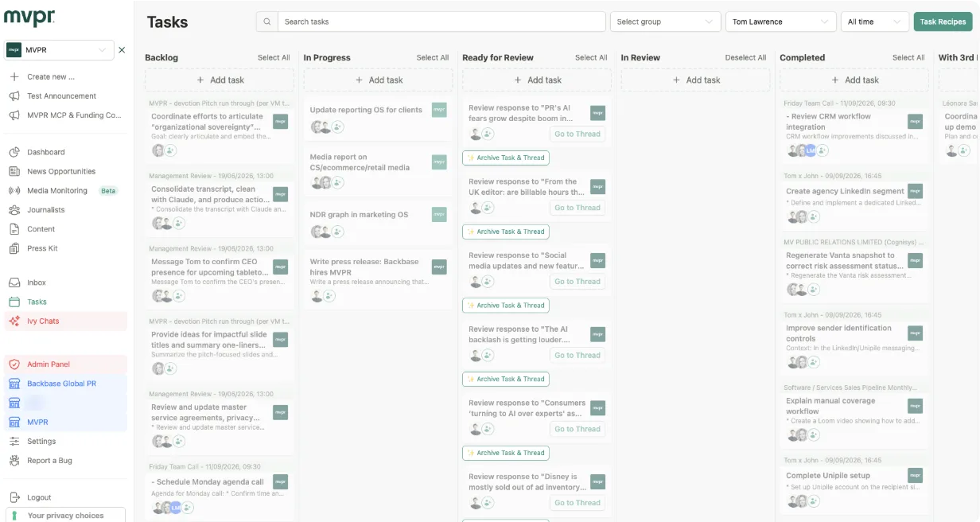Viewport: 980px width, 522px height.
Task: Click the search magnifier icon
Action: [x=267, y=21]
